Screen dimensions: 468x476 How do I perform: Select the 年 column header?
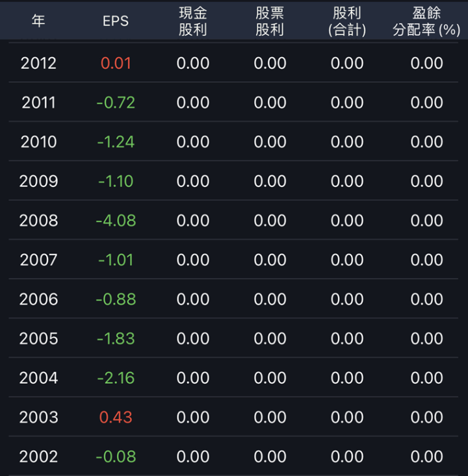tap(38, 21)
